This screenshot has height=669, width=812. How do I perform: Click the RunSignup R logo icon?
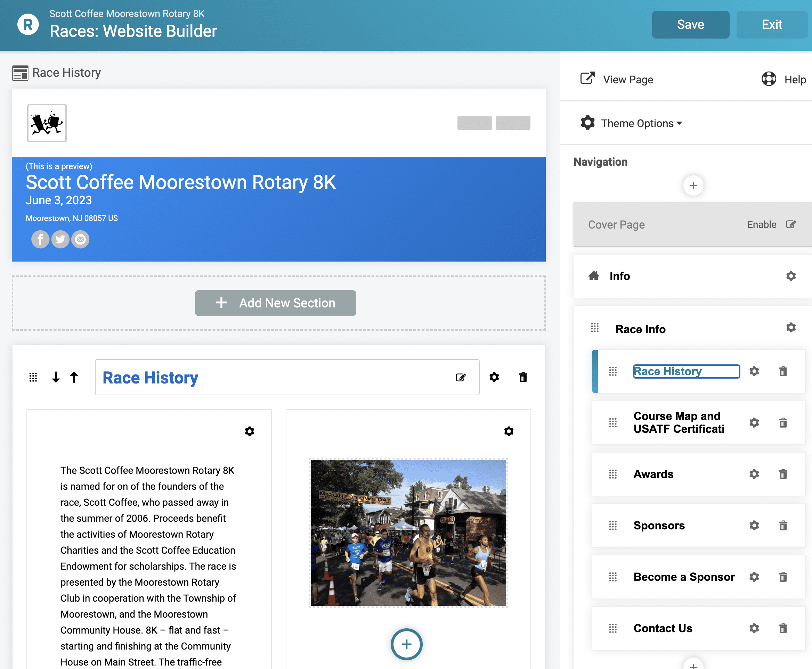pos(28,24)
